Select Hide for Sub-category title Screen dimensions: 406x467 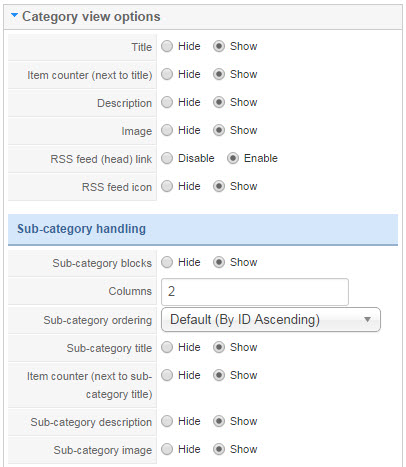(167, 347)
